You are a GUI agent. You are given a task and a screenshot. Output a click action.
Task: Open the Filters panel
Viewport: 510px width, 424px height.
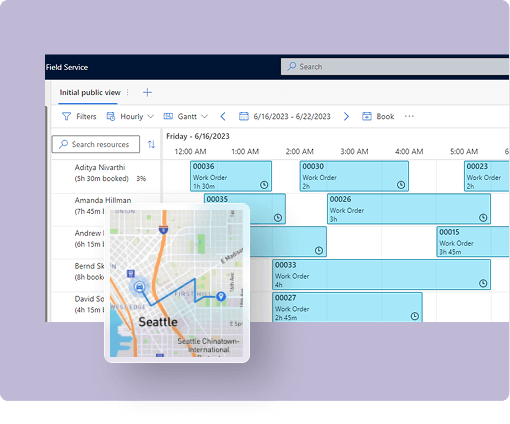click(x=79, y=116)
